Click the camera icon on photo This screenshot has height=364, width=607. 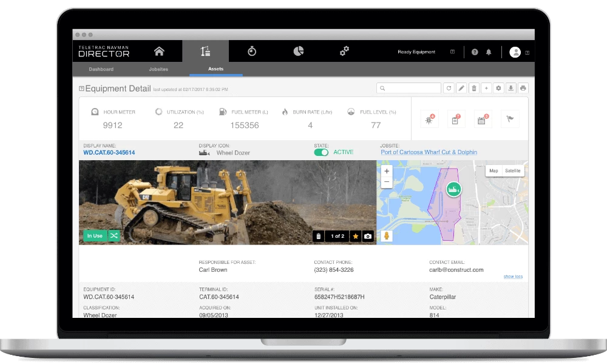point(368,236)
